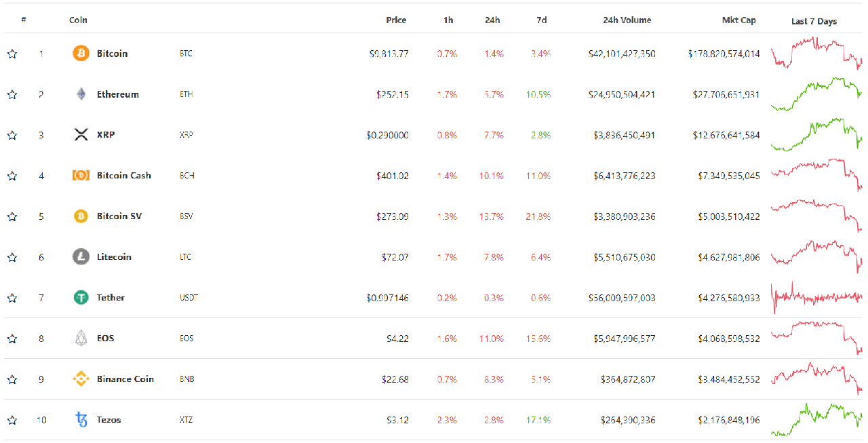868x443 pixels.
Task: Click the Bitcoin SV logo icon
Action: tap(81, 216)
